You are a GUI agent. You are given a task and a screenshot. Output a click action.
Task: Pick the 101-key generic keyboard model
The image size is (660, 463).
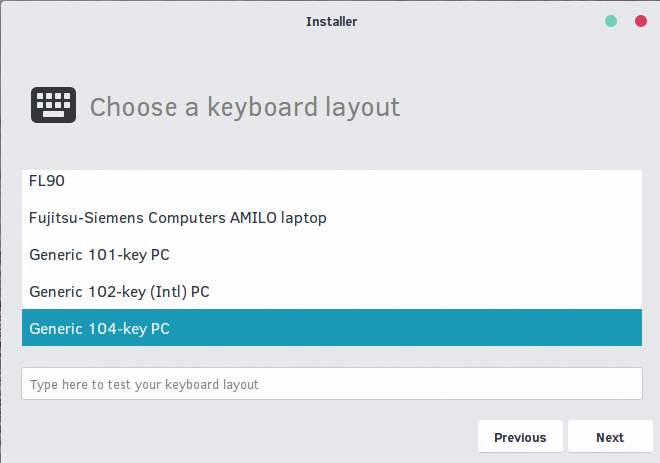[332, 255]
